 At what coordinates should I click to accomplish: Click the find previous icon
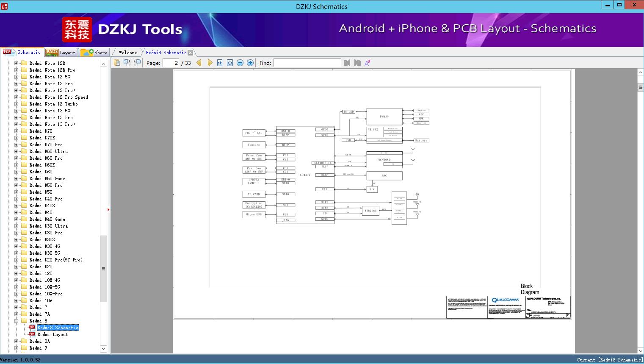point(347,63)
